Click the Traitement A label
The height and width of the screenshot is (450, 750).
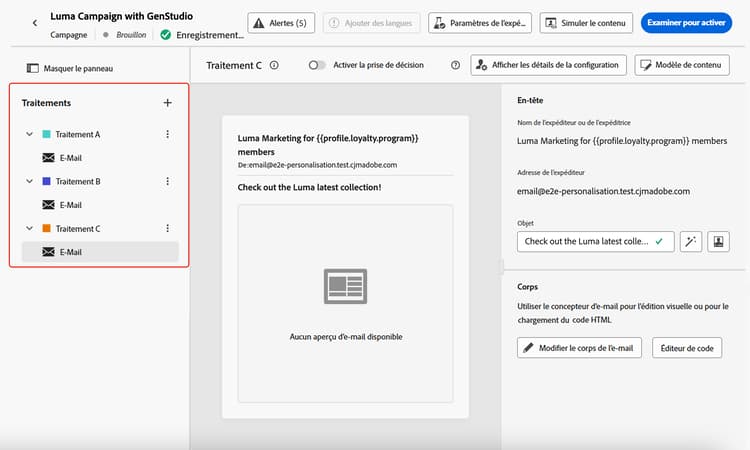tap(78, 134)
